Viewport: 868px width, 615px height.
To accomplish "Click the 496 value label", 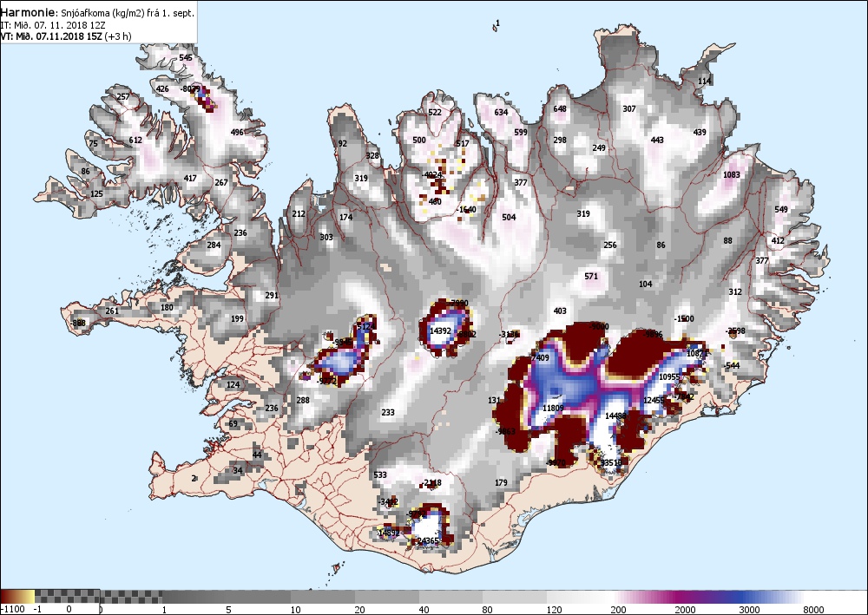I will pyautogui.click(x=237, y=132).
